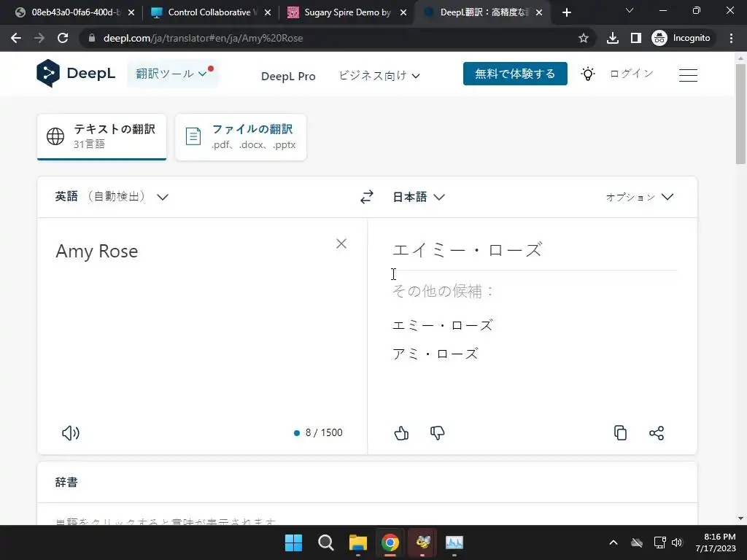Open the browser downloads icon
Screen dimensions: 747x560
point(613,38)
